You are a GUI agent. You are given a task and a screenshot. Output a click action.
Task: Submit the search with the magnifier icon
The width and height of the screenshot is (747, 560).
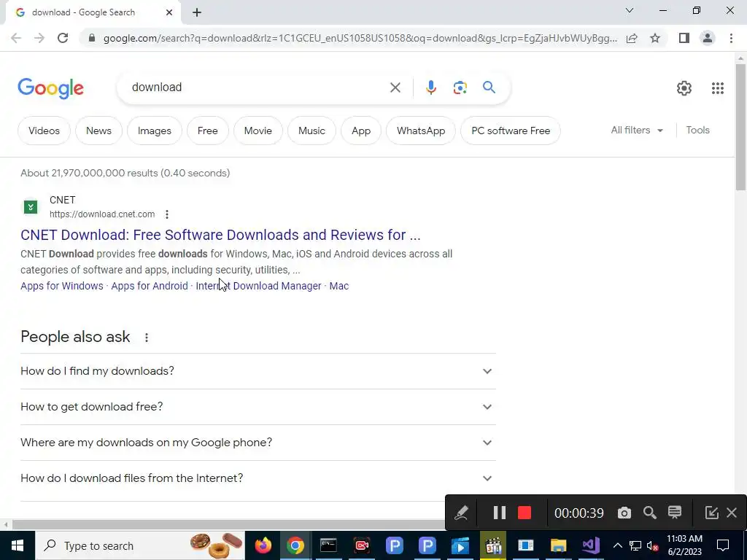[489, 87]
